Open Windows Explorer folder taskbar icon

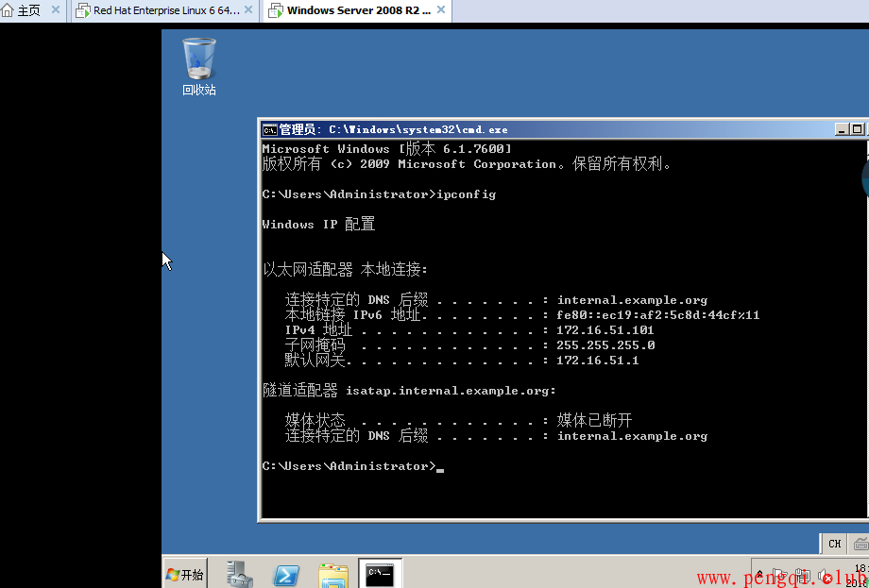pyautogui.click(x=332, y=574)
